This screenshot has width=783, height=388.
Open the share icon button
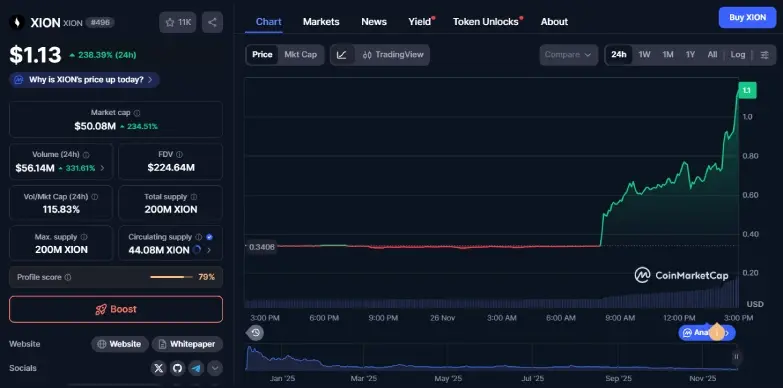(212, 22)
